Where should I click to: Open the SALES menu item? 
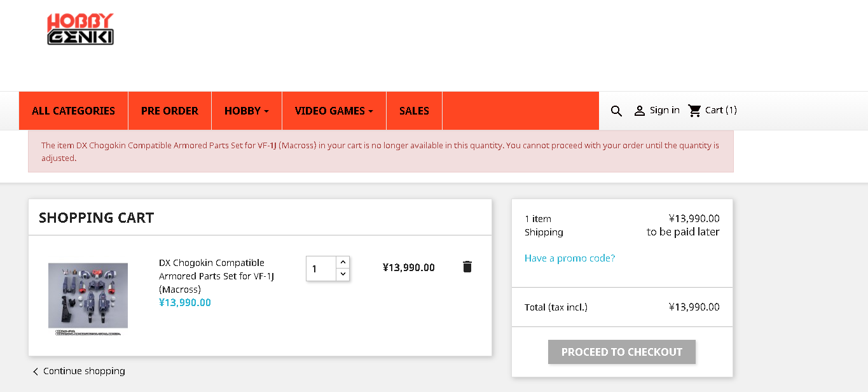click(414, 111)
